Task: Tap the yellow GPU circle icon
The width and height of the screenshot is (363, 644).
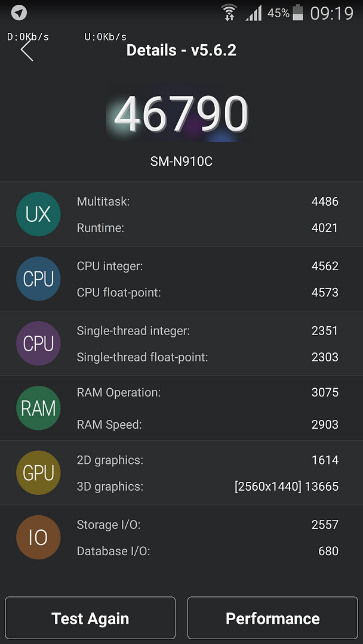Action: (38, 473)
